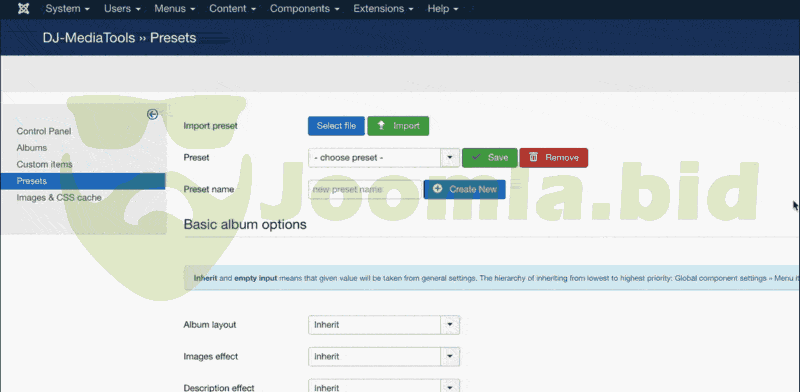Expand the Images effect dropdown
Screen dimensions: 800x392
point(450,356)
